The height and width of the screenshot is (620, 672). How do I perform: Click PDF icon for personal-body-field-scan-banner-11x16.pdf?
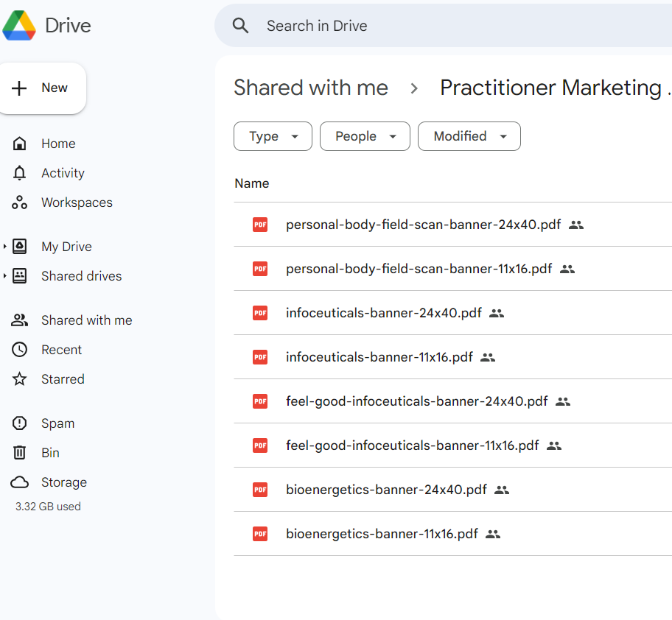coord(260,269)
